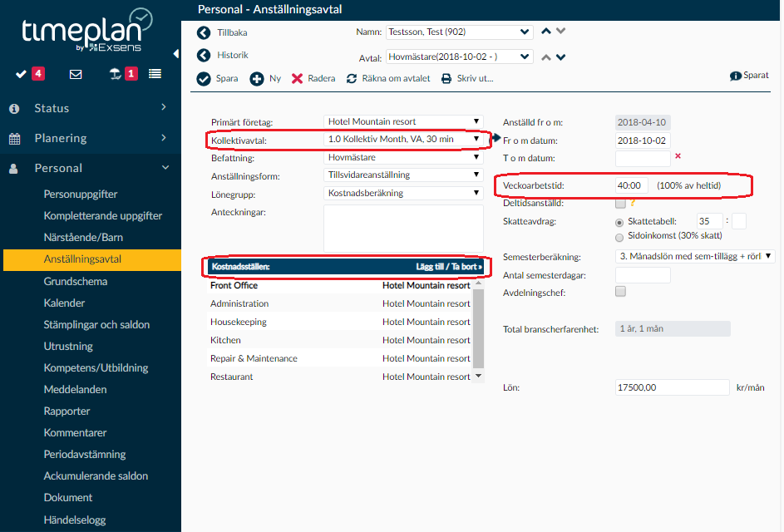Clear T o m datum with the red x

pos(678,156)
